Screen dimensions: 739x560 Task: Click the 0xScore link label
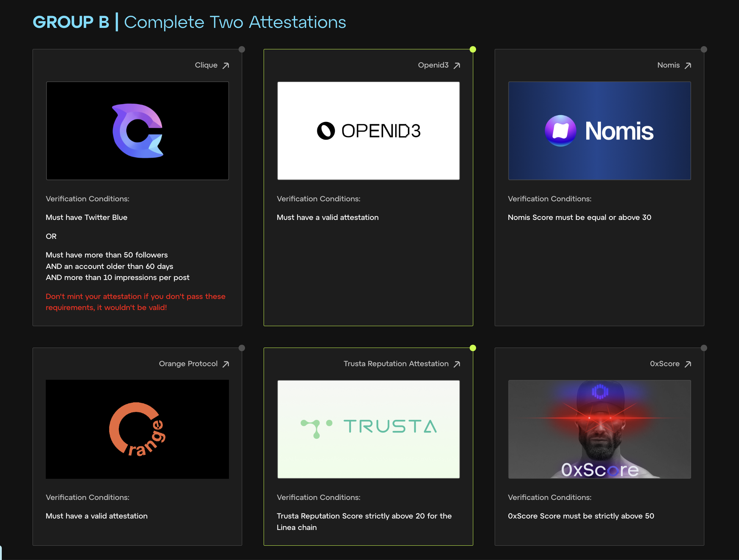(665, 364)
